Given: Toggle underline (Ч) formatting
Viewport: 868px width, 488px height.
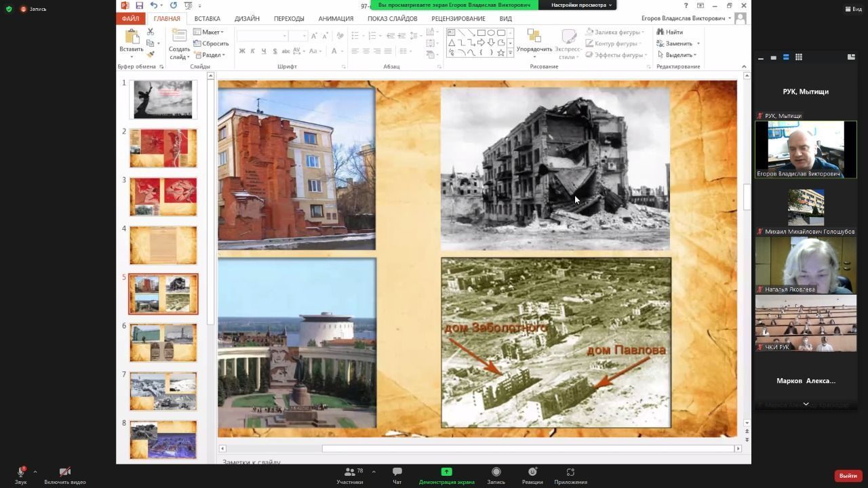Looking at the screenshot, I should click(264, 51).
